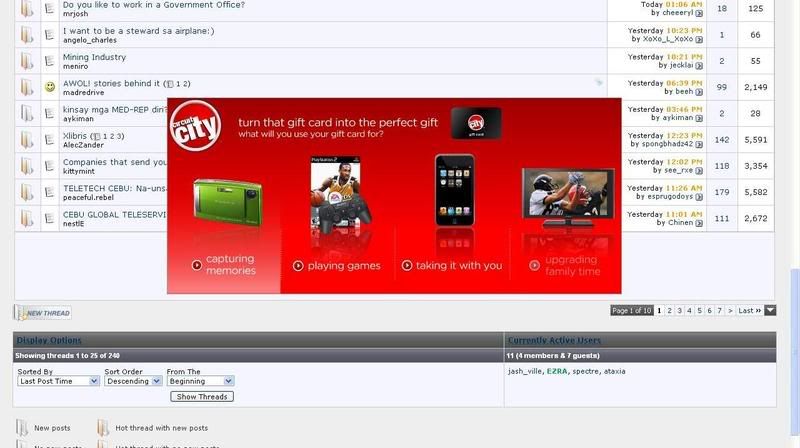800x448 pixels.
Task: Open profile of active user ataxia
Action: (x=614, y=371)
